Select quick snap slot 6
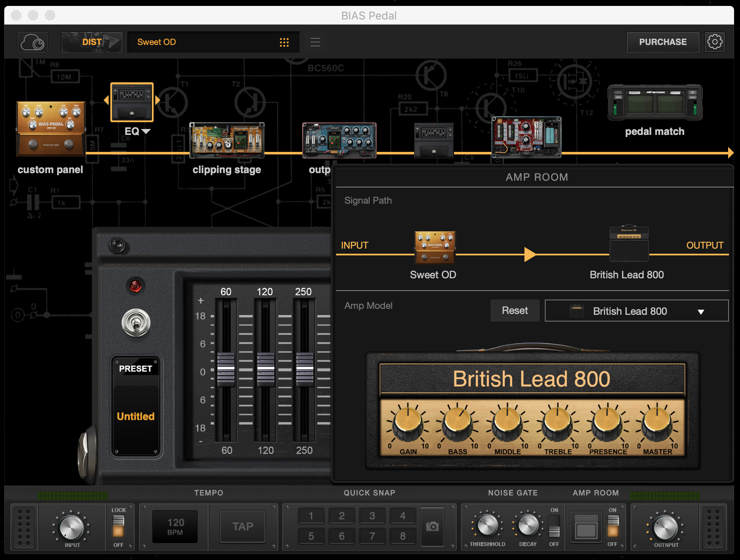740x560 pixels. pos(342,536)
